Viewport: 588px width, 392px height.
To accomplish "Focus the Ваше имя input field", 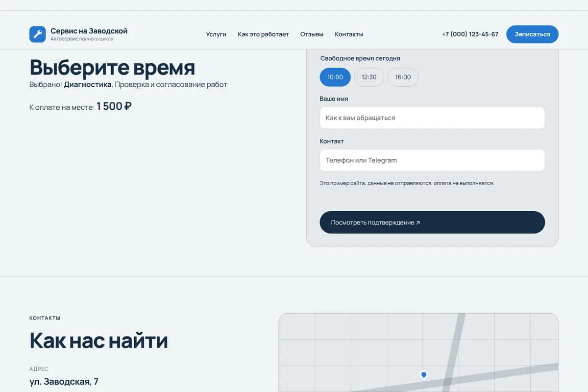I will 432,118.
